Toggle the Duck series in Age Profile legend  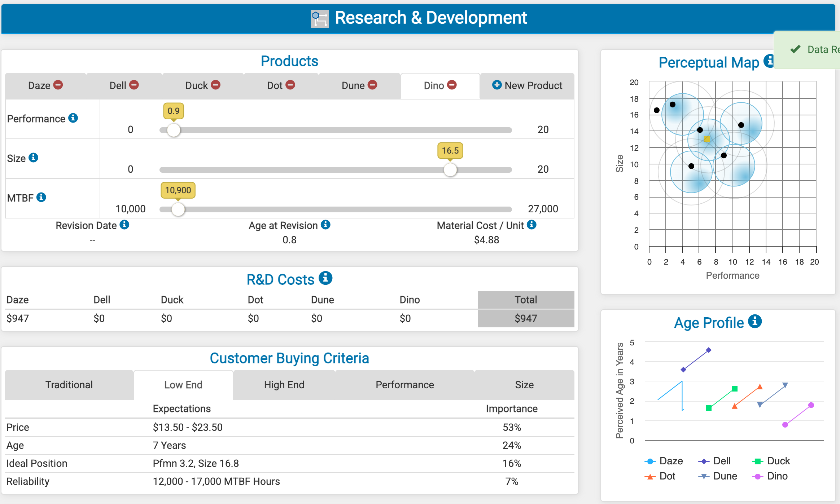771,461
